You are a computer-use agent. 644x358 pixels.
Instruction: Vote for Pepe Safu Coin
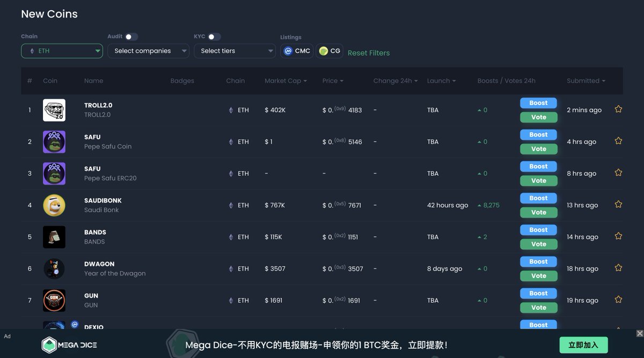tap(538, 149)
